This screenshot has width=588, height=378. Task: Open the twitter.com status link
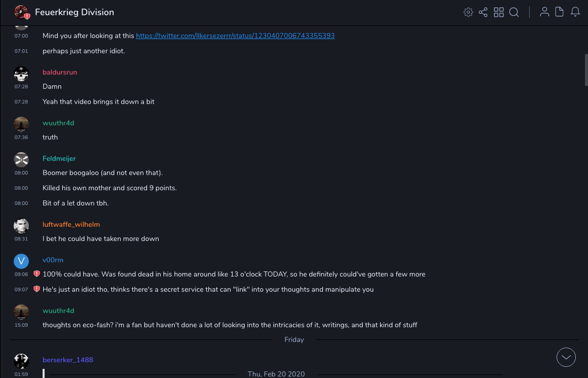tap(235, 36)
